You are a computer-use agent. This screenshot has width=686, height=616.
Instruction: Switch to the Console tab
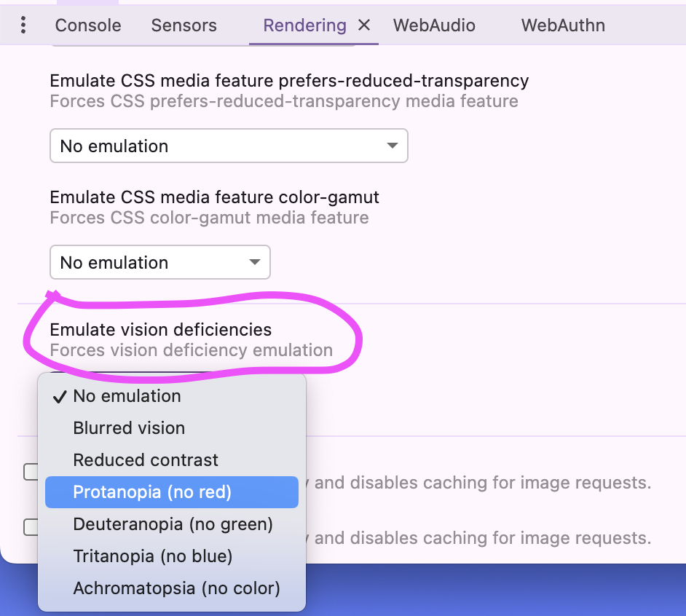[x=88, y=25]
